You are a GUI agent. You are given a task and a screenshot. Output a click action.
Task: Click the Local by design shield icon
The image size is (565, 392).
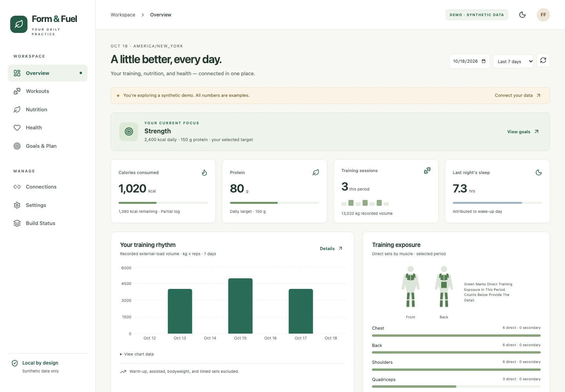tap(15, 363)
